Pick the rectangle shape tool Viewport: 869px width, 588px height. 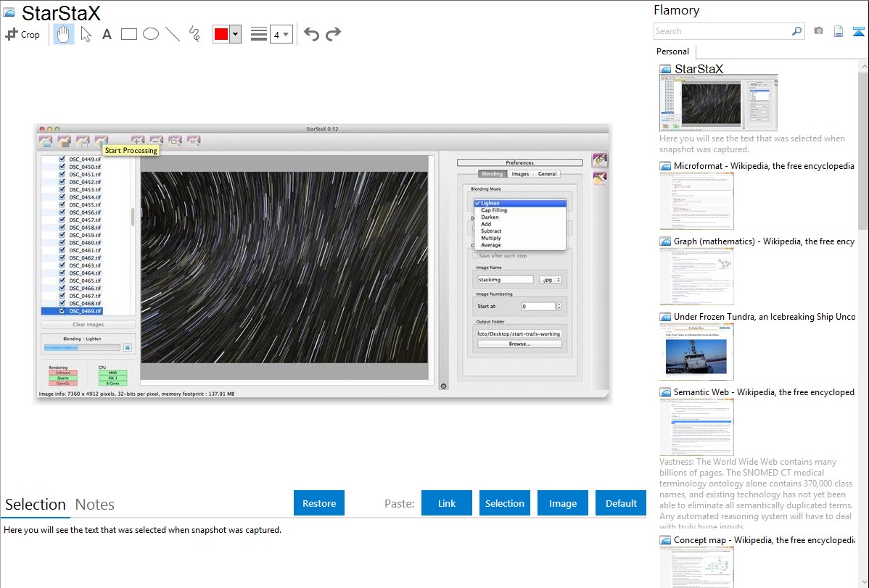[x=129, y=34]
